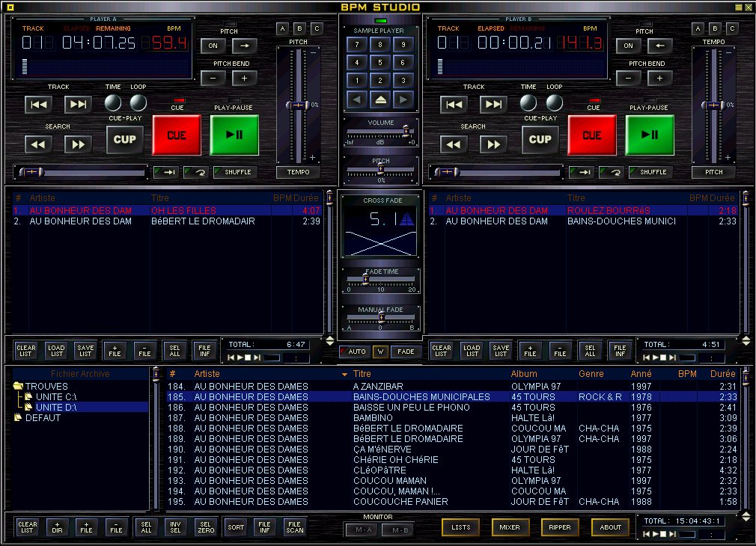Select Player B cue memory C
Screen dimensions: 756x546
pyautogui.click(x=732, y=28)
